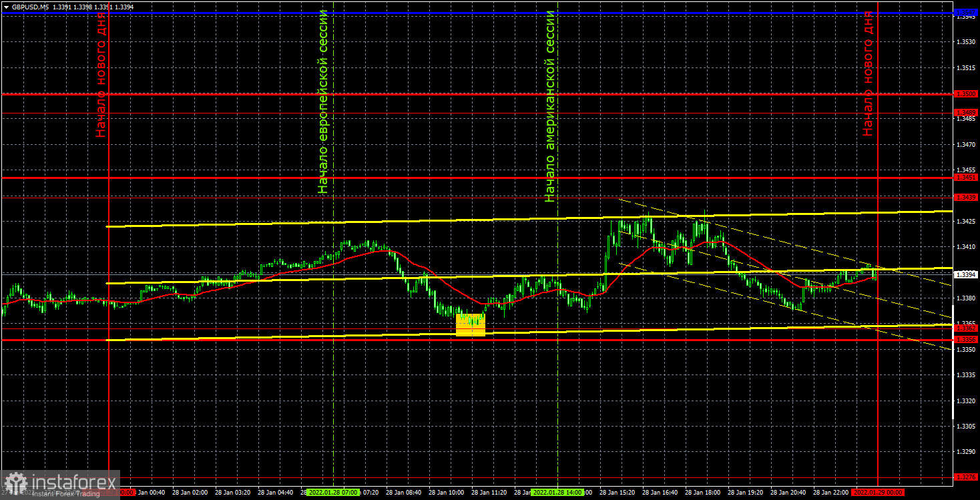
Task: Click the 1.3425 price axis value
Action: pyautogui.click(x=966, y=221)
